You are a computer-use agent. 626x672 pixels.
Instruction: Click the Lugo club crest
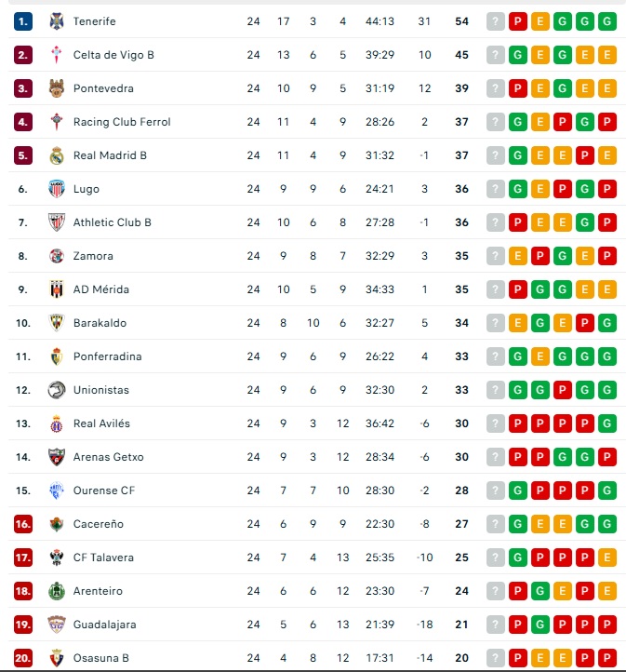(56, 189)
